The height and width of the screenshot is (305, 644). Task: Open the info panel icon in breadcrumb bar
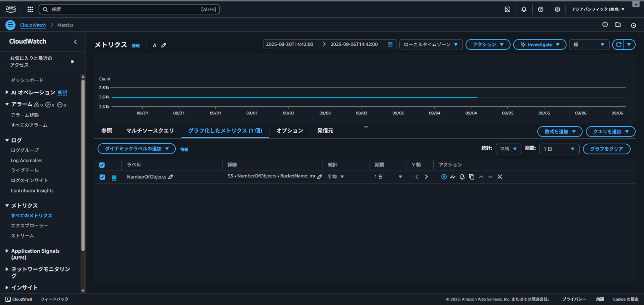605,25
